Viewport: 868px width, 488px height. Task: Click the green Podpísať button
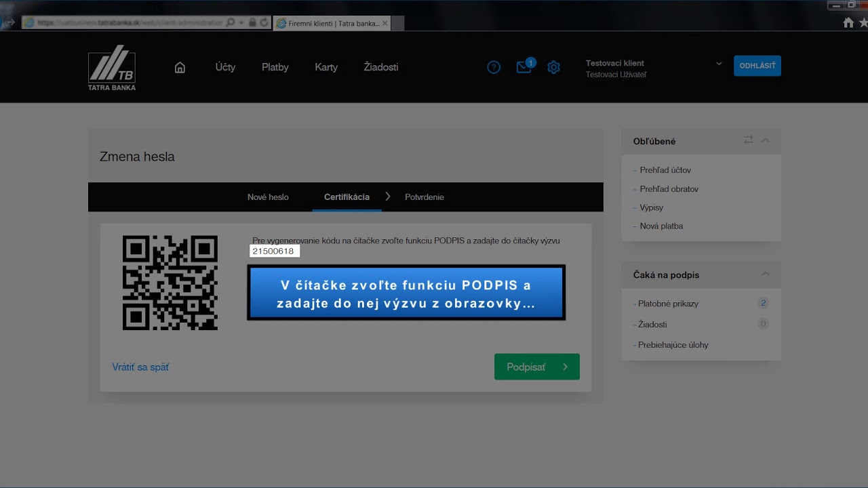click(x=537, y=367)
